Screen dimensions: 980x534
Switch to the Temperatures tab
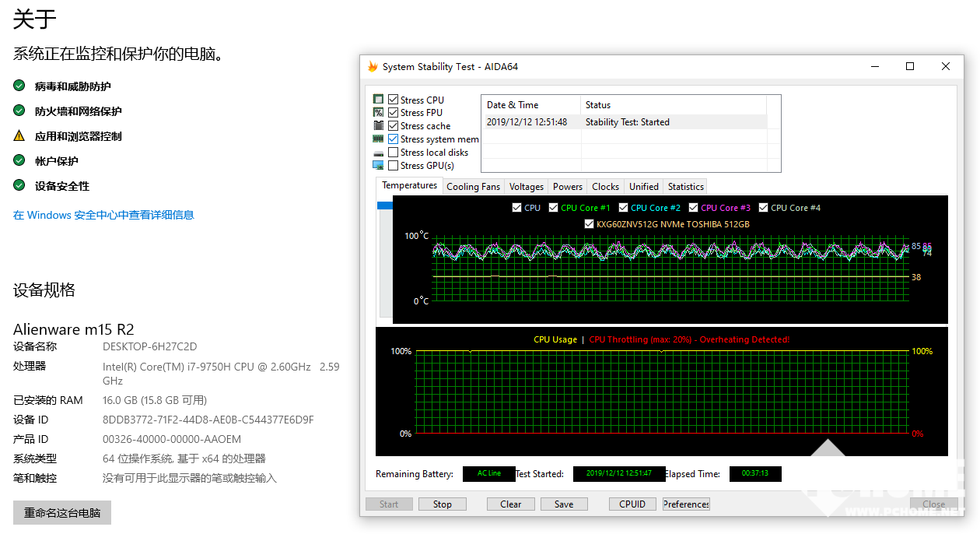[x=410, y=185]
